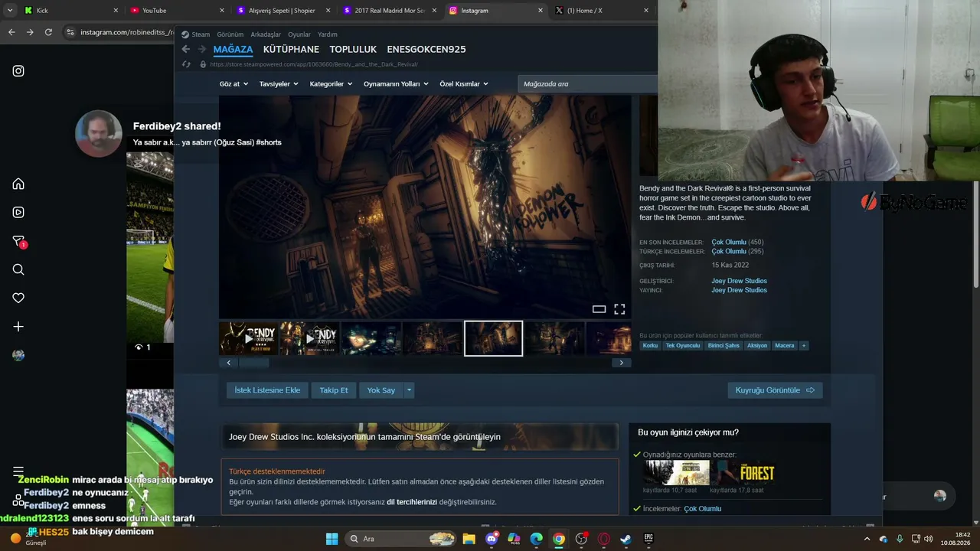Go back in the Chrome browser
Image resolution: width=980 pixels, height=551 pixels.
click(11, 32)
